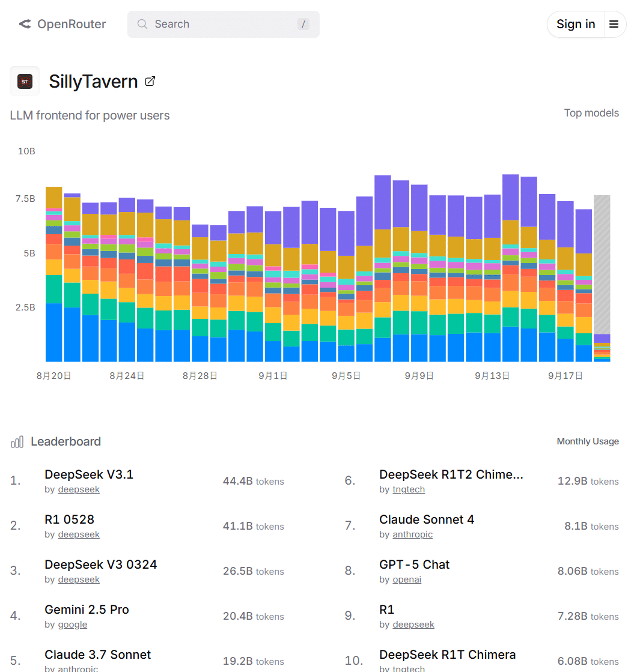
Task: Open the hamburger menu icon
Action: [614, 24]
